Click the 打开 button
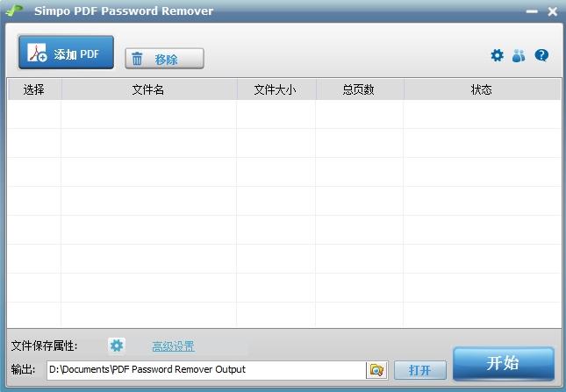This screenshot has height=392, width=566. point(419,370)
